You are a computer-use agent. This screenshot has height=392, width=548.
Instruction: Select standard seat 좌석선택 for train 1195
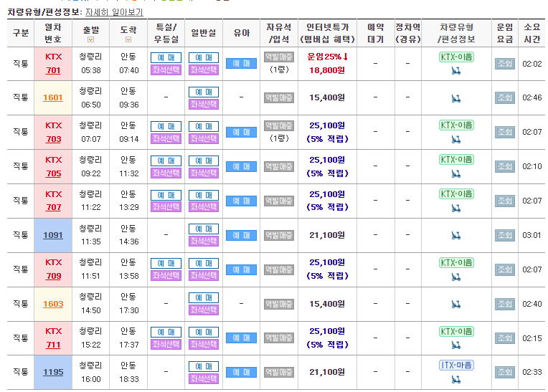click(x=204, y=378)
